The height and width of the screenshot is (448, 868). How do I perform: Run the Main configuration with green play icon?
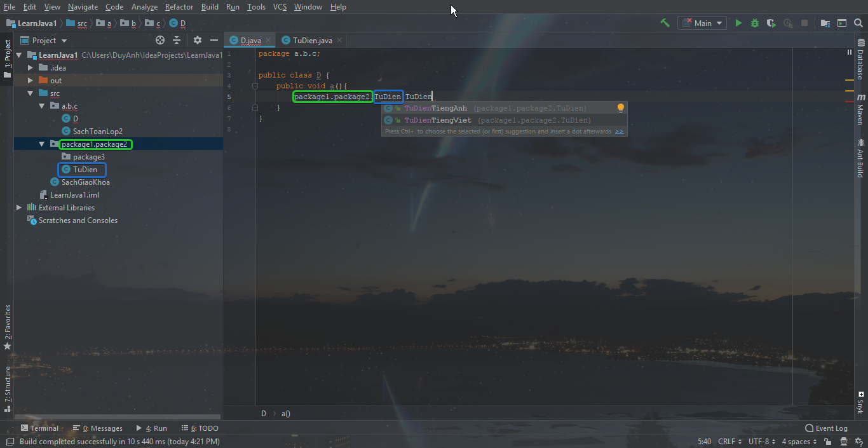point(738,23)
